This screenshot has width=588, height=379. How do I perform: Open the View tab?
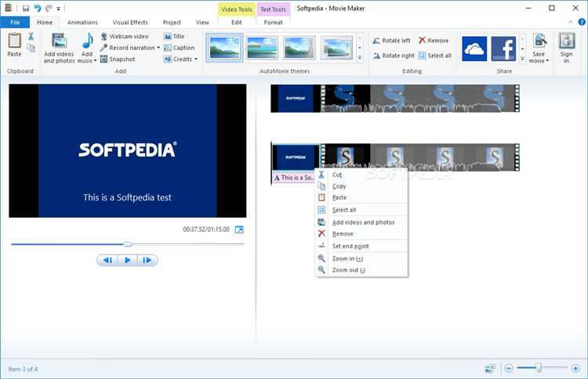[x=202, y=23]
